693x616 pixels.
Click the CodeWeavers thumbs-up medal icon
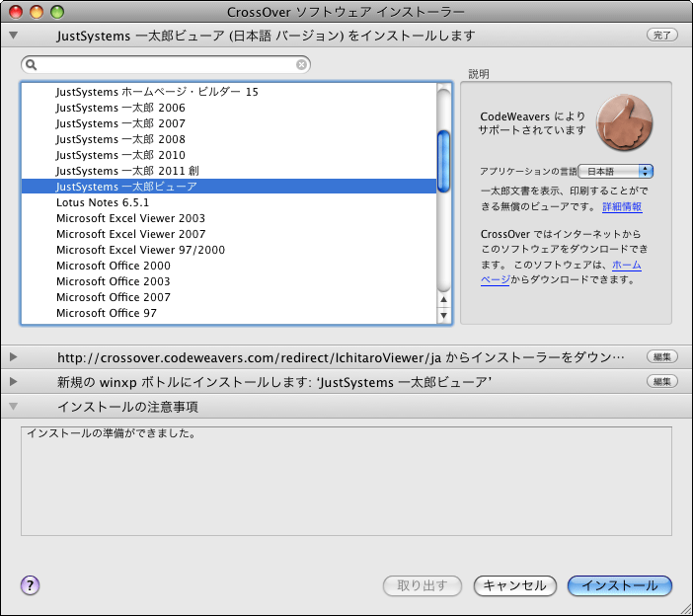[x=625, y=122]
